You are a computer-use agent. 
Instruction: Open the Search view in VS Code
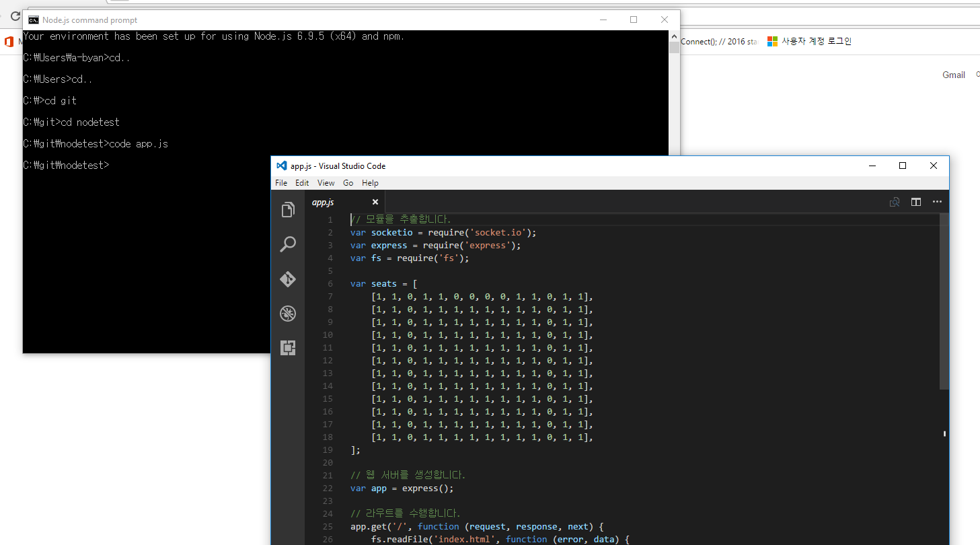[288, 244]
